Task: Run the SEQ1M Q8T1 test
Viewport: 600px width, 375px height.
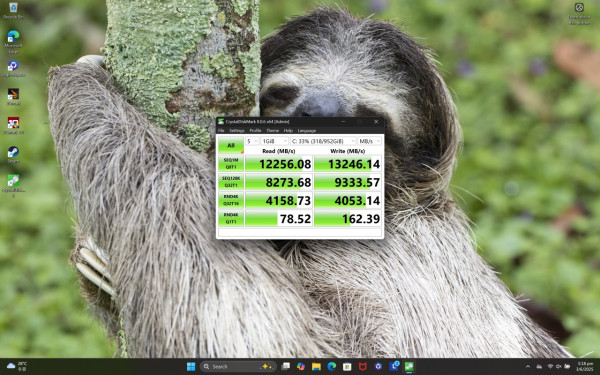Action: [231, 163]
